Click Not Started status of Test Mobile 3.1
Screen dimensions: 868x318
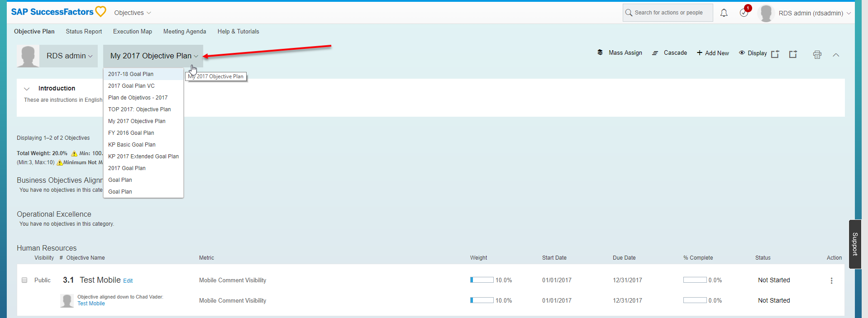(x=774, y=280)
